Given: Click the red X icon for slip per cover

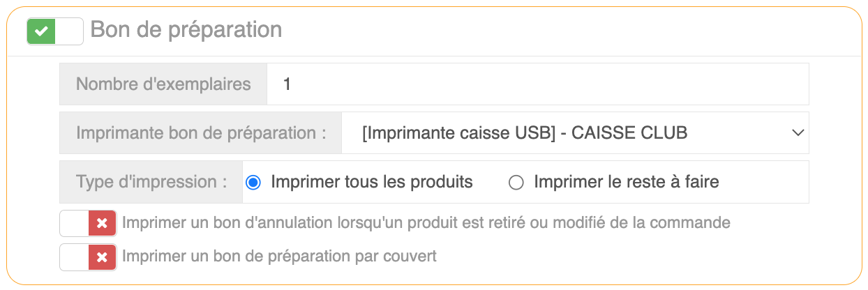Looking at the screenshot, I should [x=102, y=257].
